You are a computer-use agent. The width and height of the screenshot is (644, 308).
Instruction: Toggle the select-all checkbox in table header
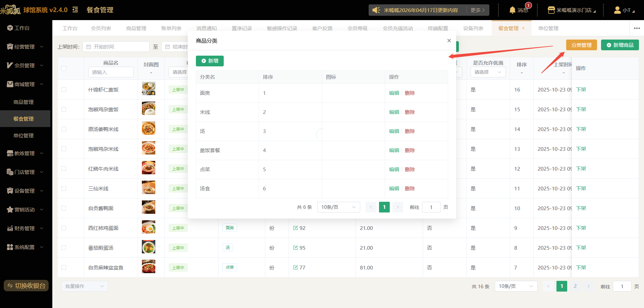click(x=64, y=68)
